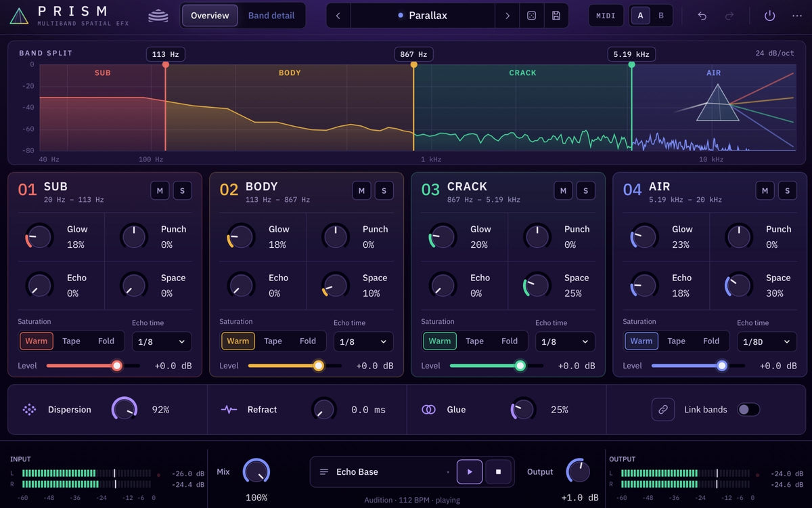812x508 pixels.
Task: Click the Prism triangle logo icon
Action: (x=19, y=16)
